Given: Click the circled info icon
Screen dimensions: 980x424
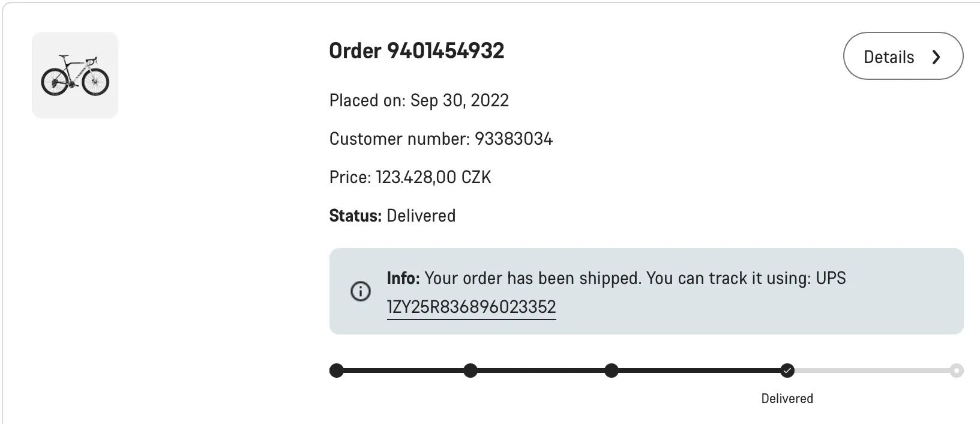Looking at the screenshot, I should tap(360, 291).
